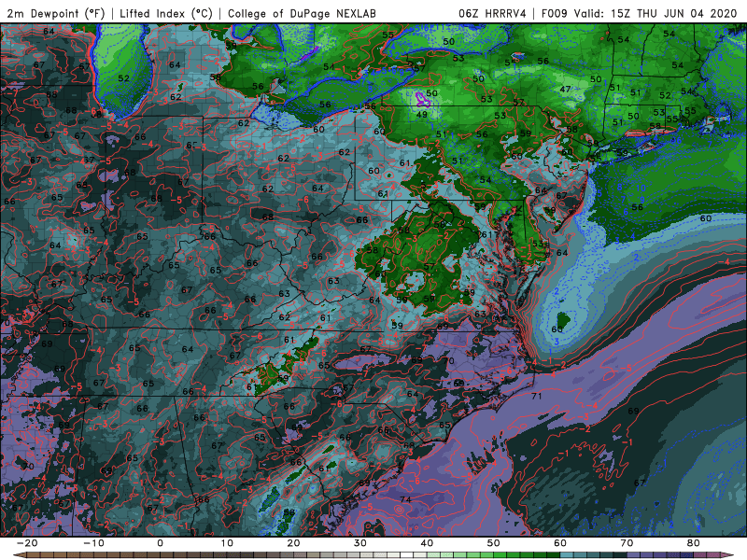The image size is (747, 560).
Task: Click the 60 label on the color scale
Action: tap(560, 543)
